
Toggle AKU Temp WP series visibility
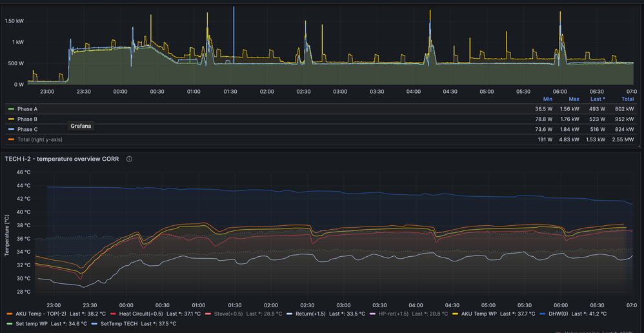tap(479, 314)
